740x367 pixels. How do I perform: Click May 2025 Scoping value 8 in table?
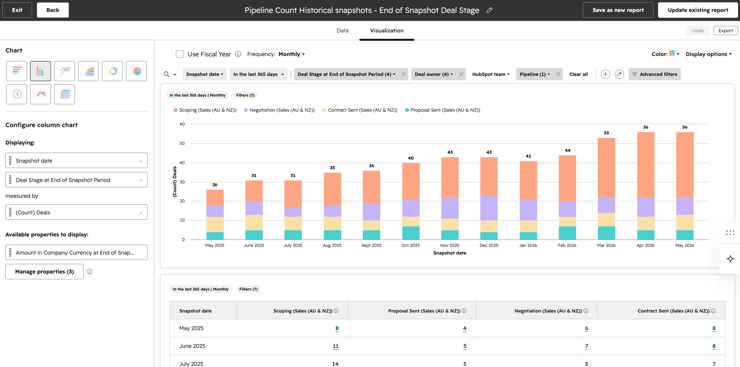coord(336,328)
